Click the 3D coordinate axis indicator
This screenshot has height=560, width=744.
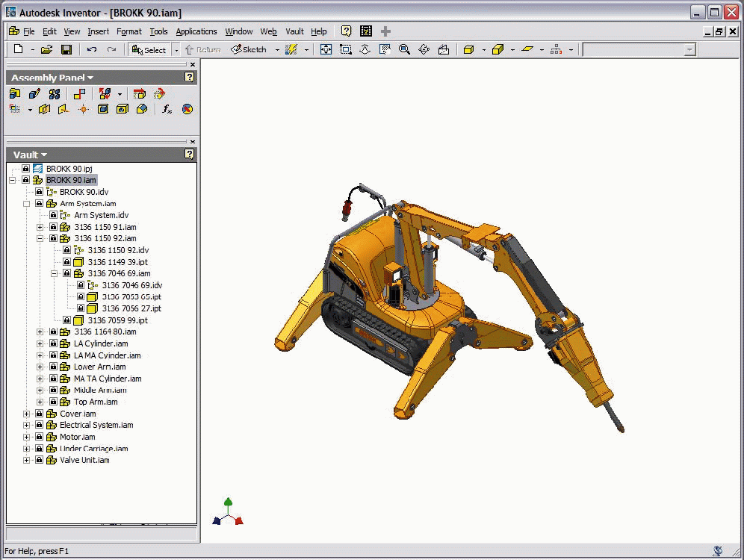(228, 512)
